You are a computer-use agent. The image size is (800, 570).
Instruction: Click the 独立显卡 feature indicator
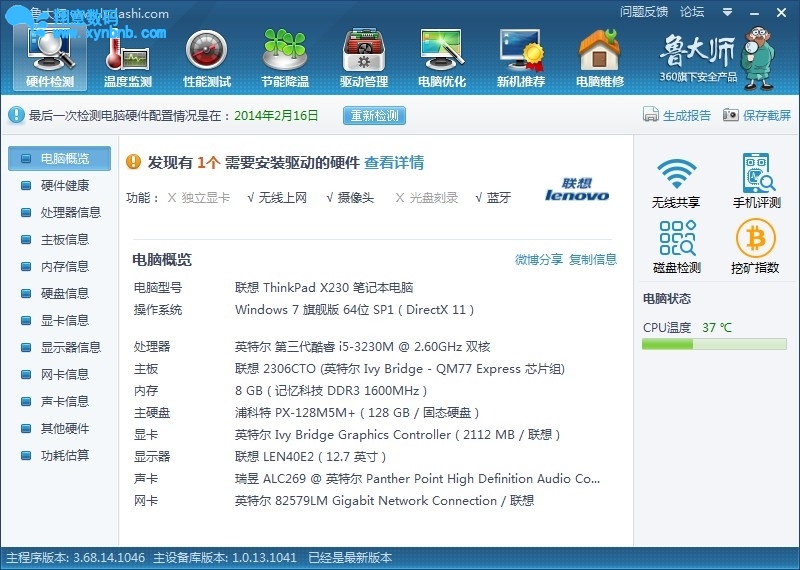tap(199, 197)
